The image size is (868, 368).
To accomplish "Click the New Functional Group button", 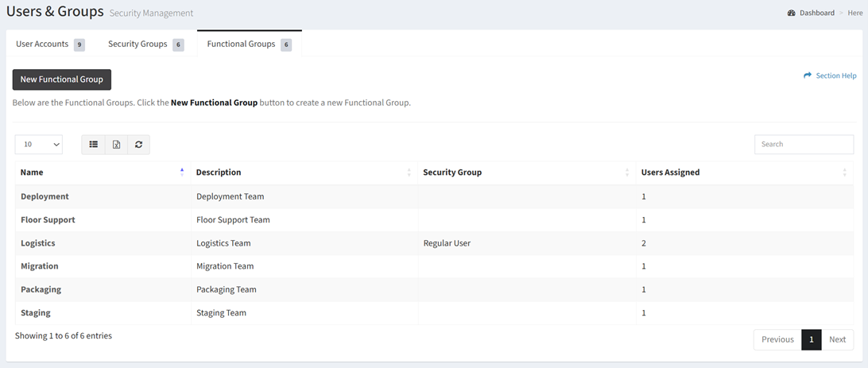I will point(61,79).
